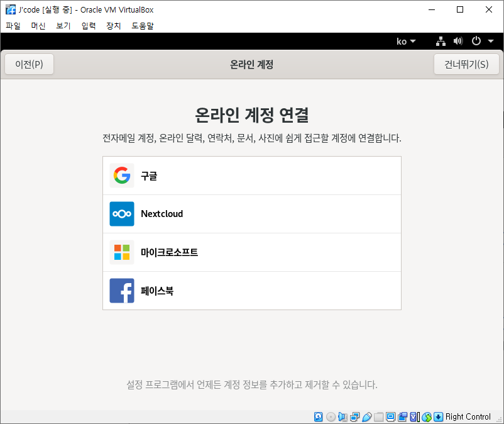Click the Microsoft logo icon

[122, 252]
